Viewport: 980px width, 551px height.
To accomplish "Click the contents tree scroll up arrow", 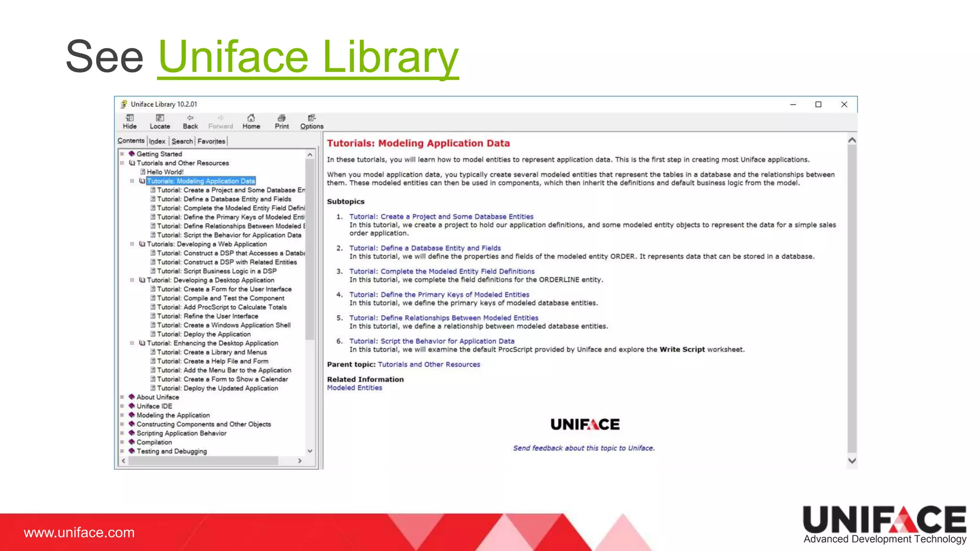I will [310, 154].
